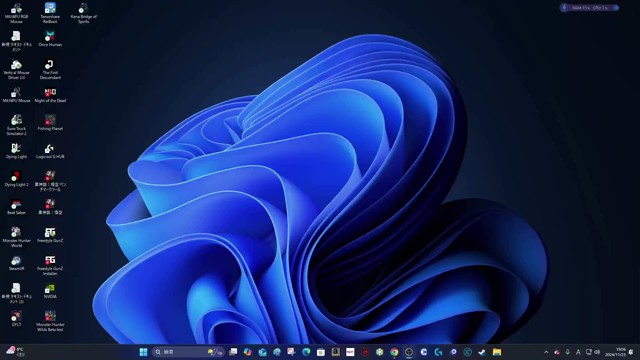The height and width of the screenshot is (360, 640).
Task: Open the CPLT desktop shortcut
Action: point(16,319)
